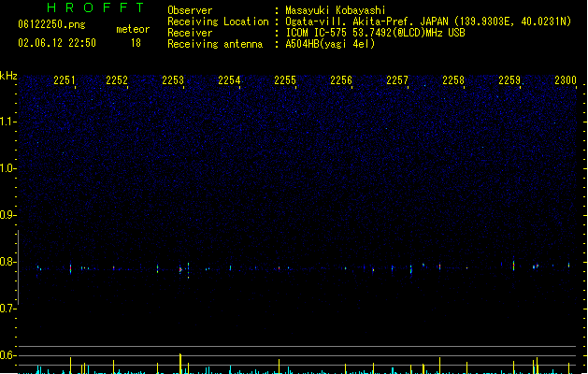
Task: Click the Receiving Location label
Action: (x=218, y=22)
